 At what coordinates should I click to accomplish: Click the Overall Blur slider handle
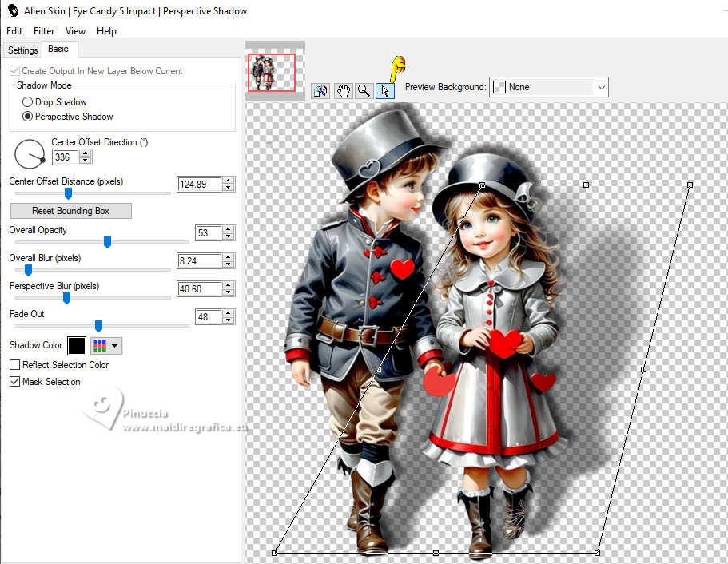tap(28, 270)
